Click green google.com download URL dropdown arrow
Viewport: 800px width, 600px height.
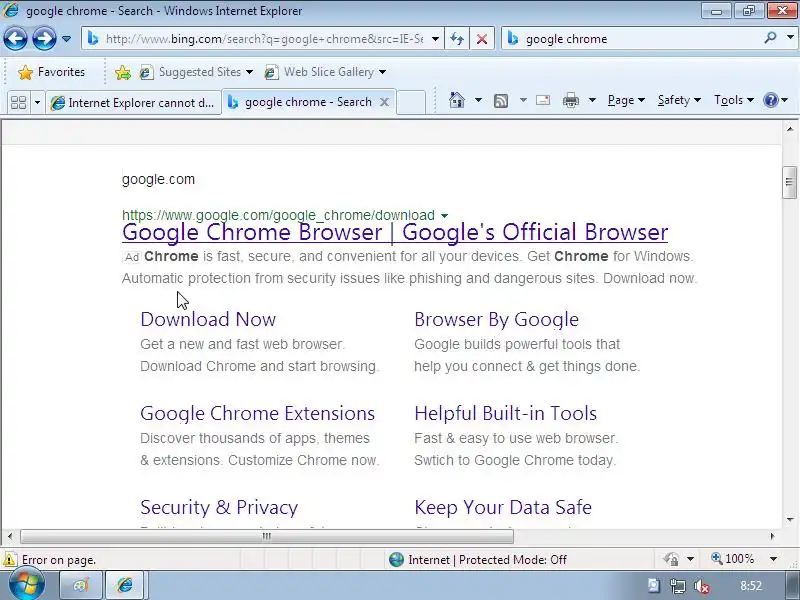(444, 216)
